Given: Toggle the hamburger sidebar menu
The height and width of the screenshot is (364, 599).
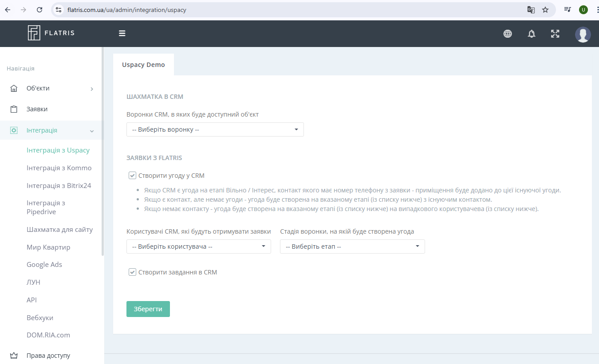Looking at the screenshot, I should [122, 33].
